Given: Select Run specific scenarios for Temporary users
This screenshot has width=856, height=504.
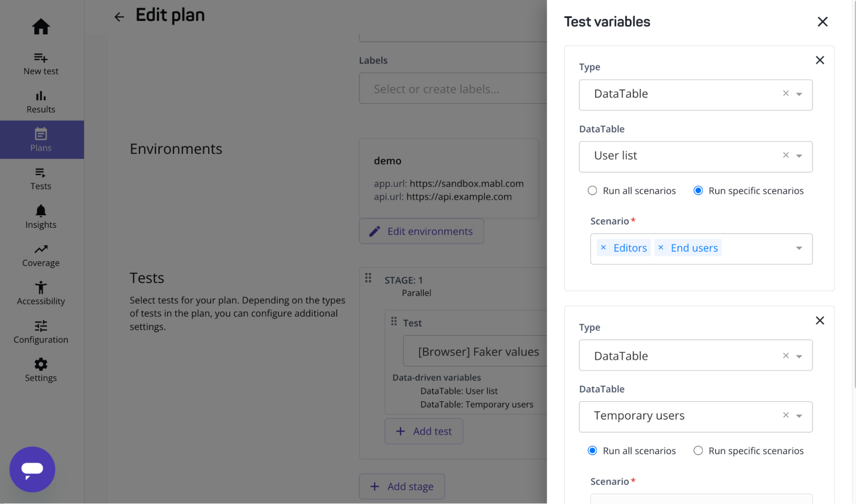Looking at the screenshot, I should pos(698,450).
